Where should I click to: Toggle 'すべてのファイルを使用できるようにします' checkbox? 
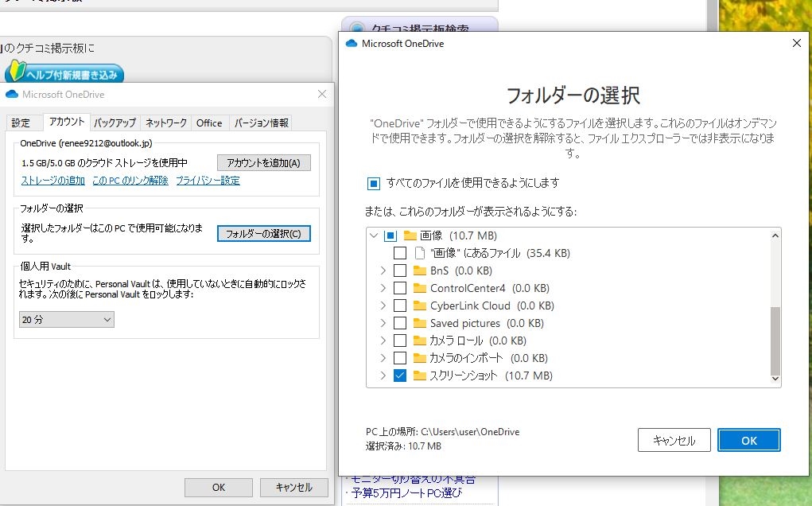coord(373,183)
